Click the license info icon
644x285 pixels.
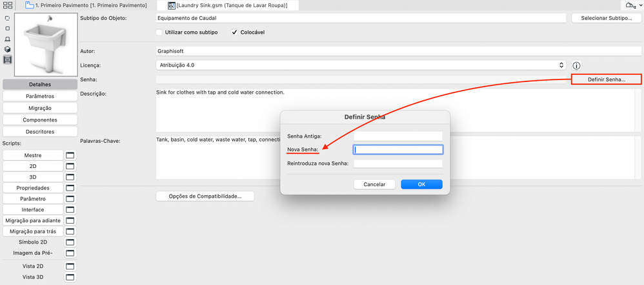click(x=577, y=65)
